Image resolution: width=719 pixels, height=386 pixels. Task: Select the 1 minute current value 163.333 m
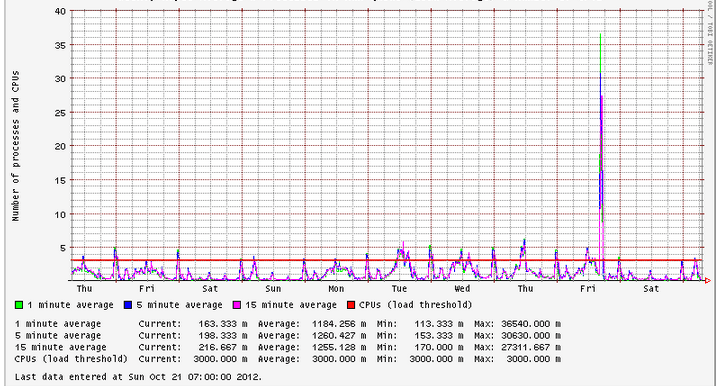pyautogui.click(x=222, y=324)
